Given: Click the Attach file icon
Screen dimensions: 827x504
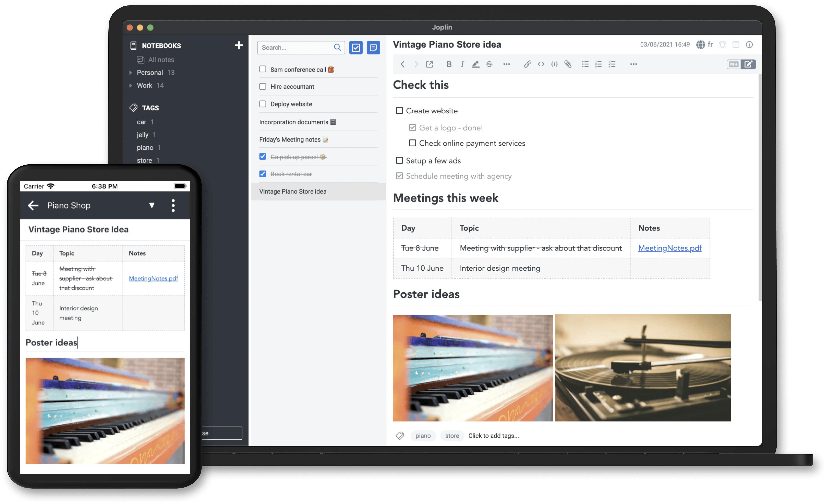Looking at the screenshot, I should pos(568,64).
